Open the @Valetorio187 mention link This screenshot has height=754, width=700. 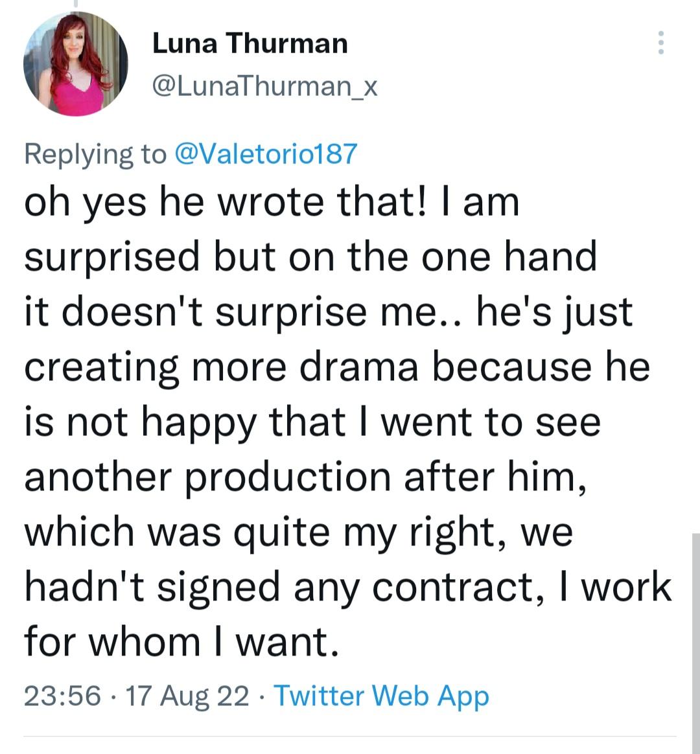(266, 154)
